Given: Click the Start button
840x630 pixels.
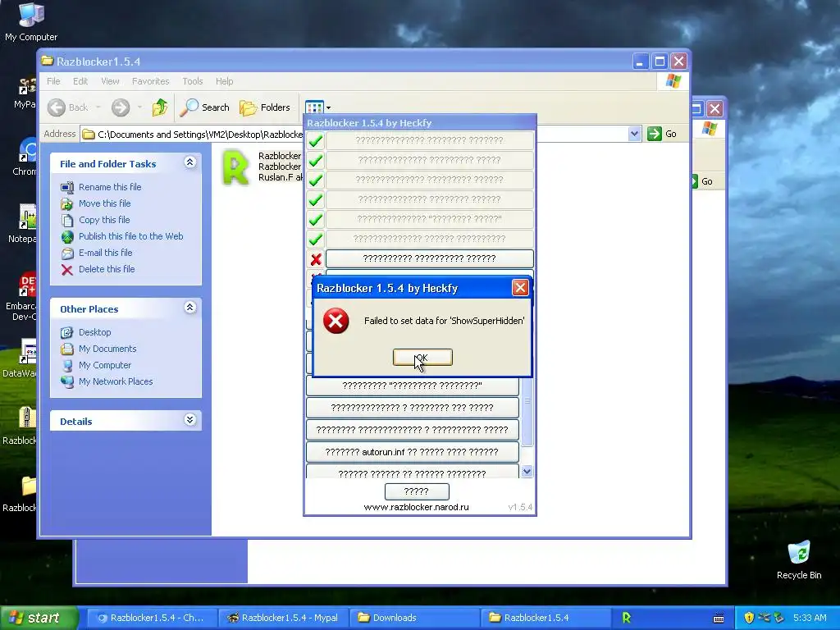Looking at the screenshot, I should 39,618.
